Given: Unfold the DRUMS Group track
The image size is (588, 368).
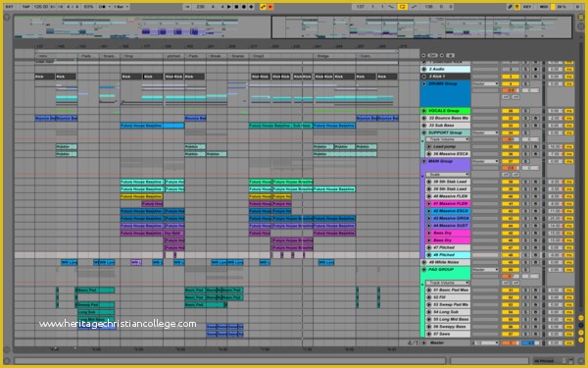Looking at the screenshot, I should 424,83.
